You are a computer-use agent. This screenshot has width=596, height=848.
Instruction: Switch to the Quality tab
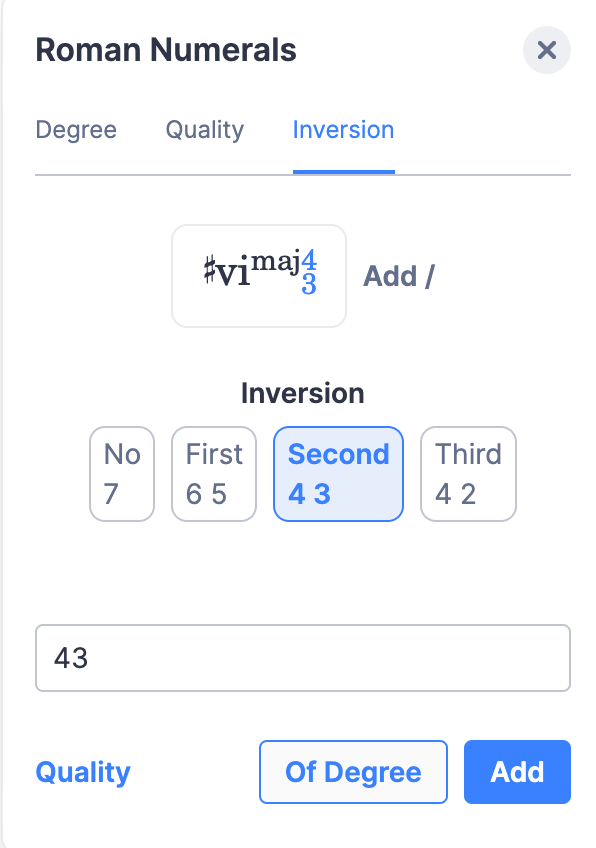(x=204, y=130)
